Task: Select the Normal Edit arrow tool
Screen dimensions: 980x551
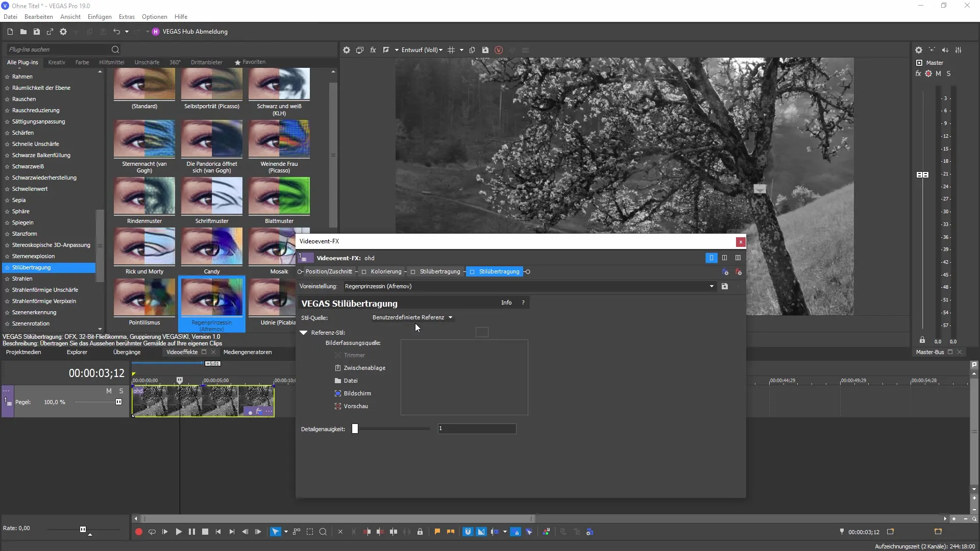Action: [x=275, y=532]
